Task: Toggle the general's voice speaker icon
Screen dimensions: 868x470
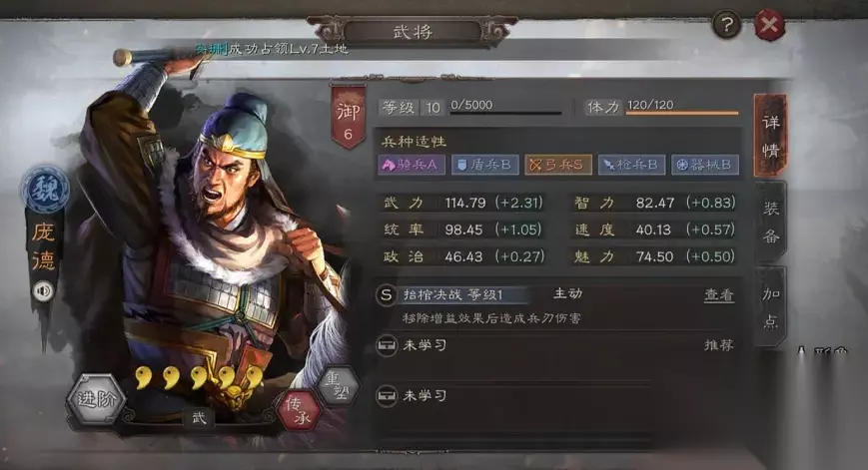Action: 43,290
